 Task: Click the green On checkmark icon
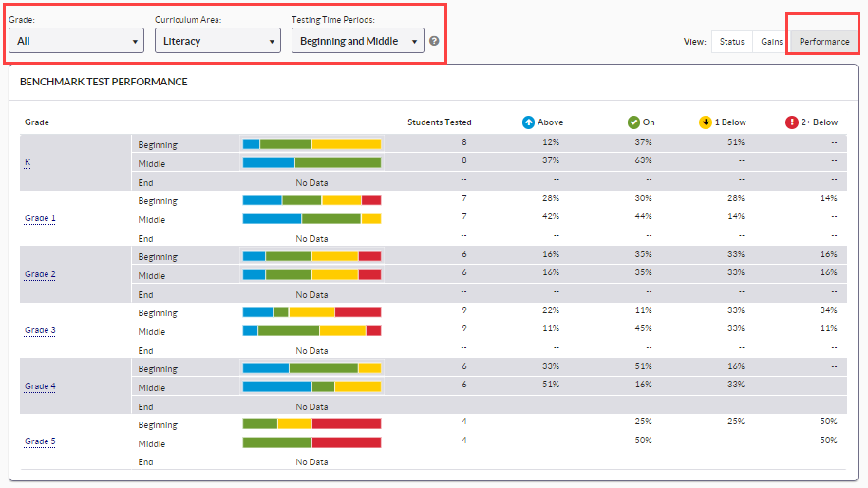click(633, 122)
